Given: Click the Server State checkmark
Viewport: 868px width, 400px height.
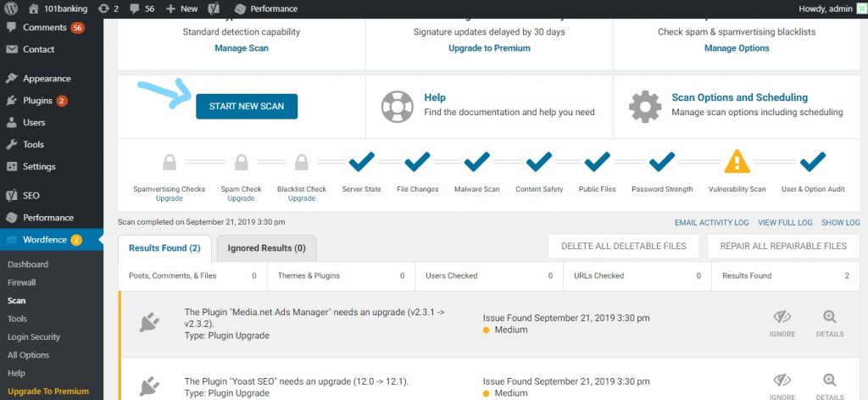Looking at the screenshot, I should click(x=361, y=162).
